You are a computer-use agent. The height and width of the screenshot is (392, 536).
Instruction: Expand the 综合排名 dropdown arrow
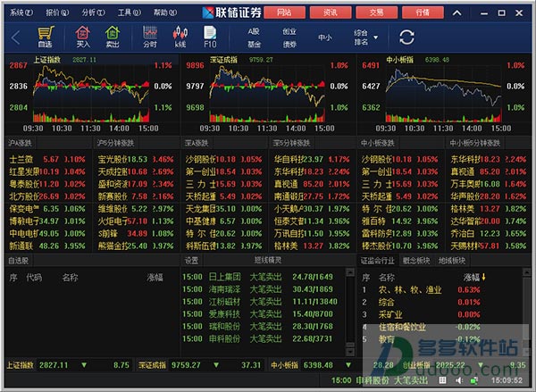[x=376, y=38]
